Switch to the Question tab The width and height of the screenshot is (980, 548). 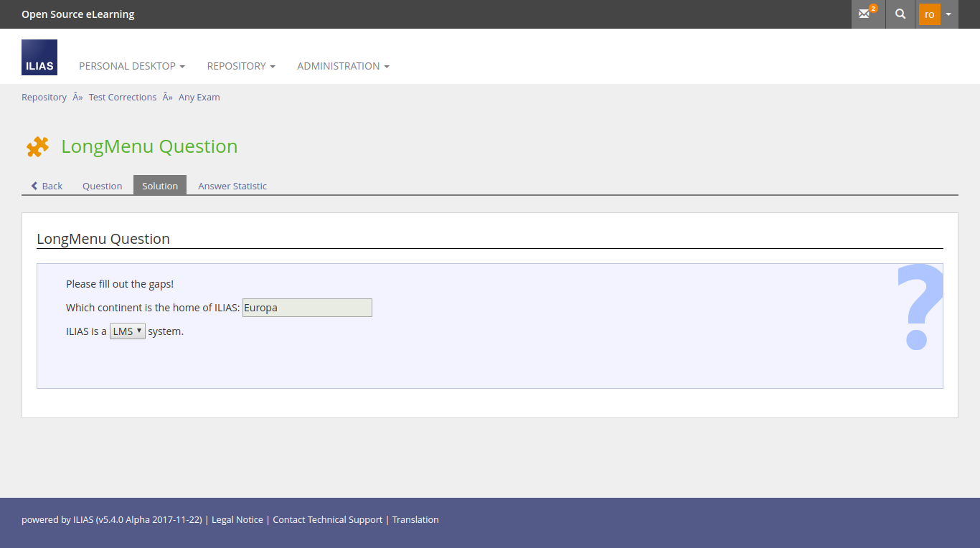coord(102,186)
